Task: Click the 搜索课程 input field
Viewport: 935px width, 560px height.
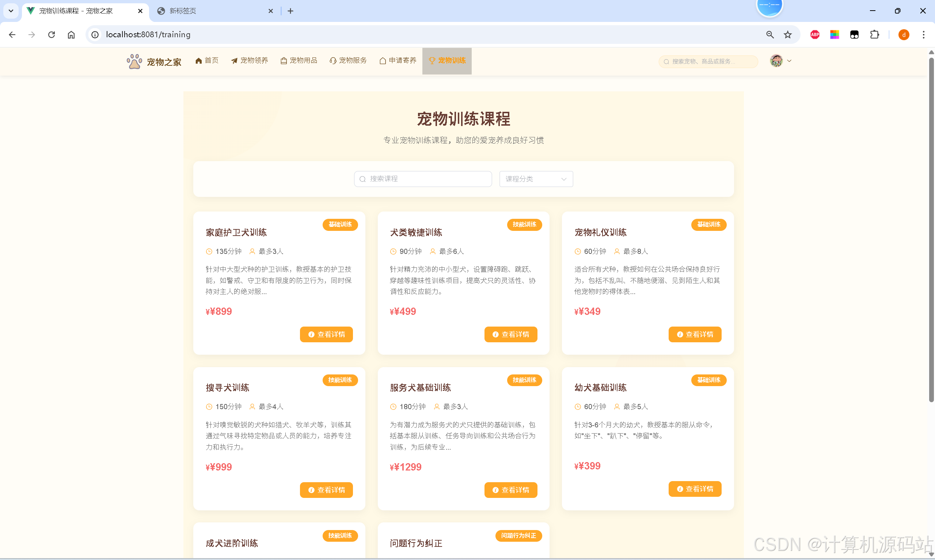Action: [423, 179]
